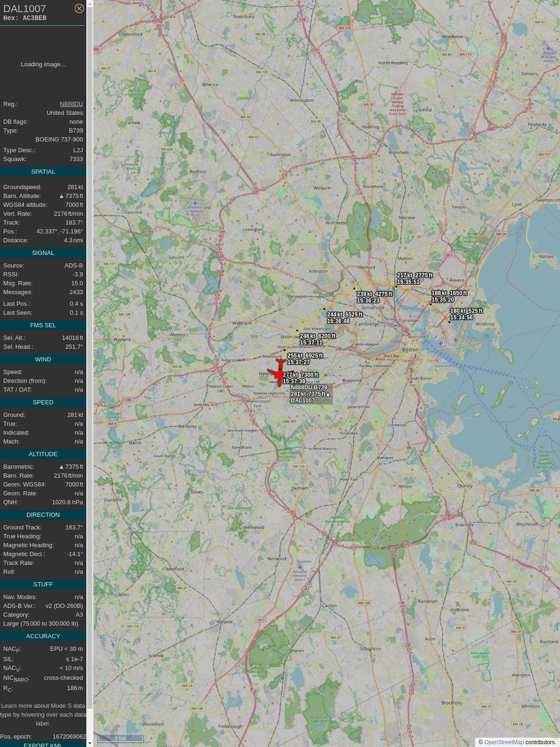This screenshot has height=747, width=560.
Task: Click the red DAL1007 aircraft icon
Action: 279,373
